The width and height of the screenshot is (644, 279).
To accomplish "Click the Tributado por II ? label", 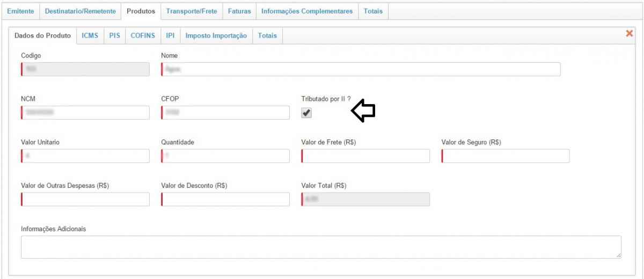I will [326, 99].
